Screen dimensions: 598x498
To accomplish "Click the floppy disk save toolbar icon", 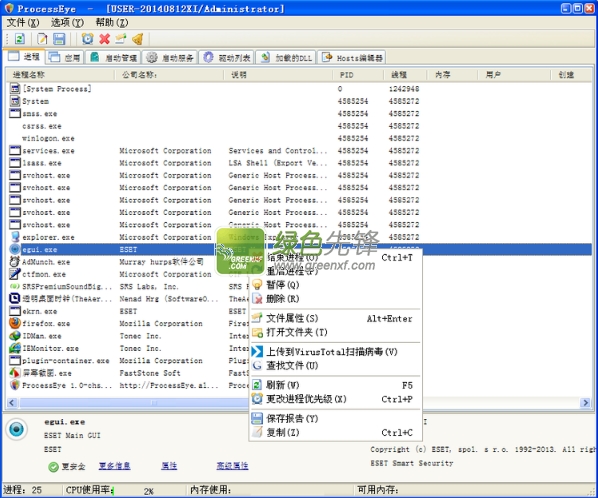I will (x=59, y=39).
